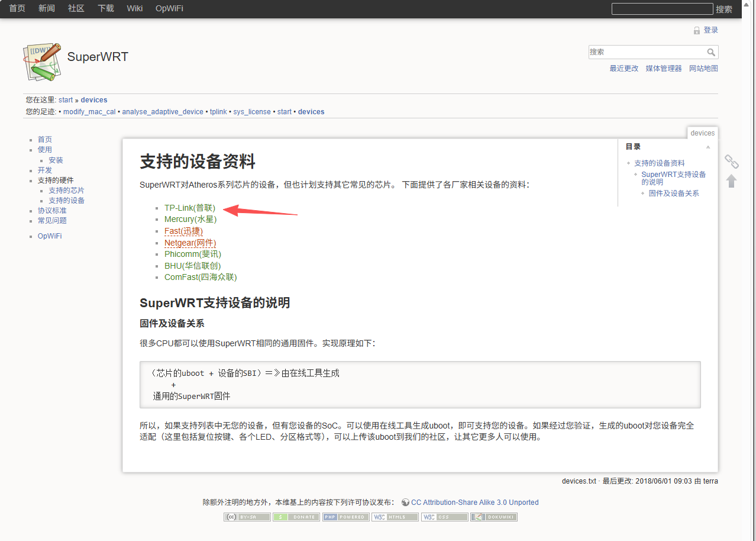
Task: Click the DokuWiki logo beside SuperWRT title
Action: point(43,61)
